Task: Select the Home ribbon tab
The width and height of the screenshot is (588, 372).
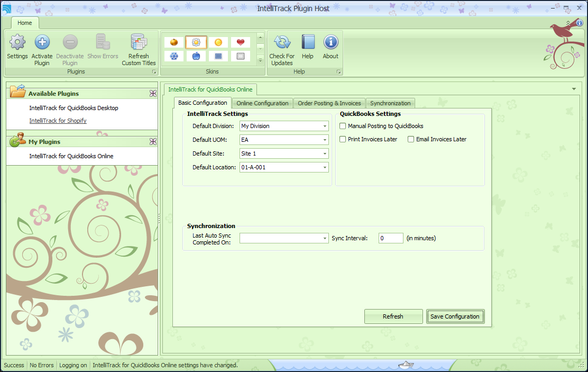Action: tap(25, 23)
